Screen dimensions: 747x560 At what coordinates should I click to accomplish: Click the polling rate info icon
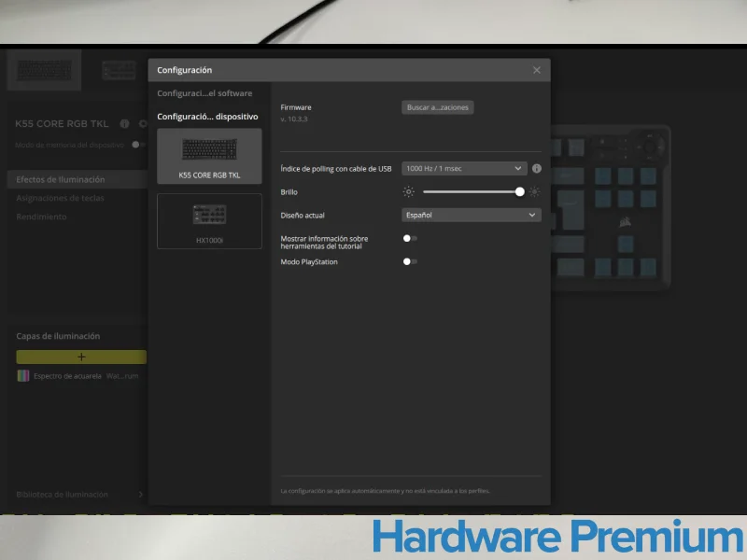coord(537,169)
